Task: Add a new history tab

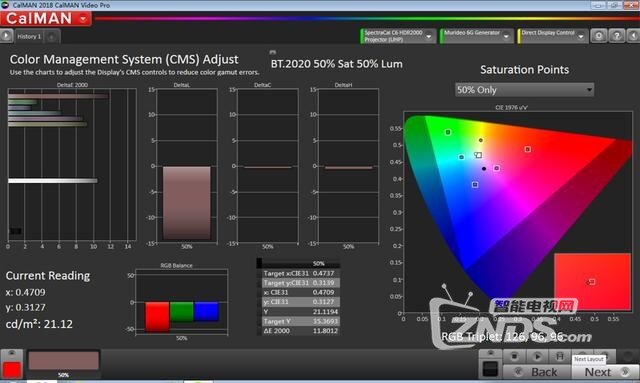Action: tap(51, 37)
